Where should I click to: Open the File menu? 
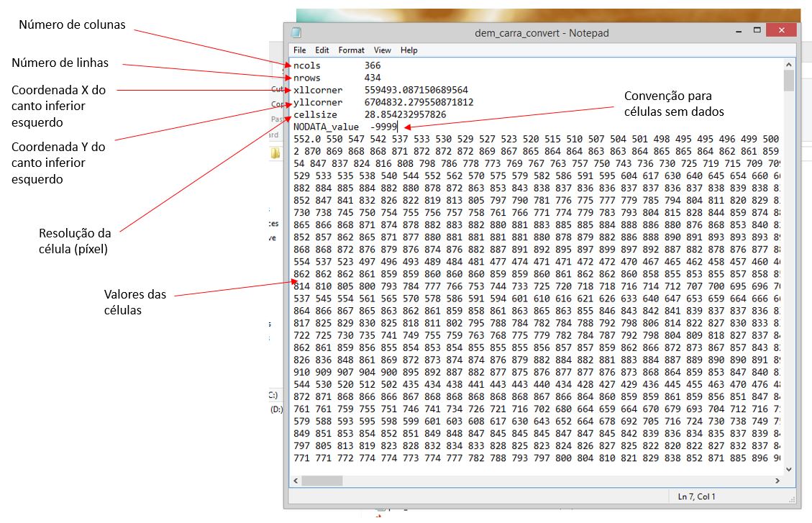point(300,50)
